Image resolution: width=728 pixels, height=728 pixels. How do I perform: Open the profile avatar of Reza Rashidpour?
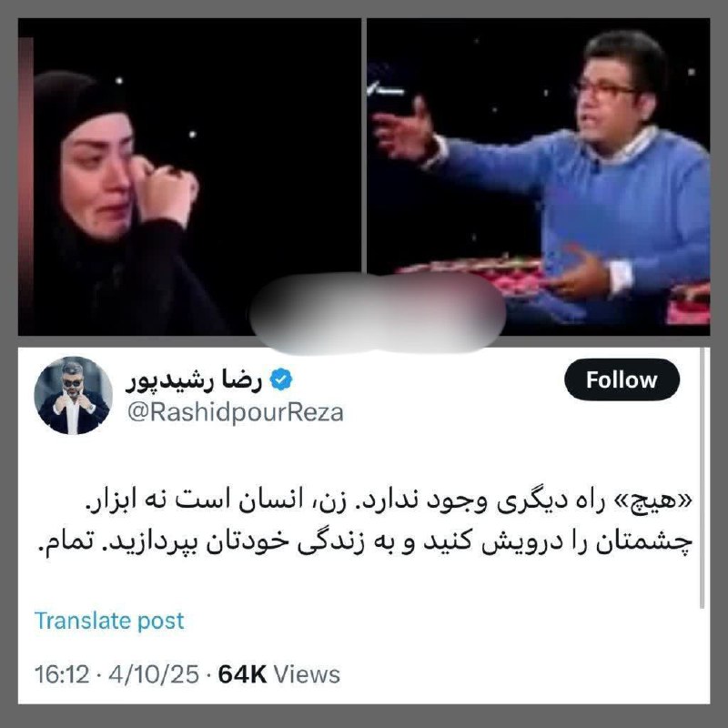[x=73, y=395]
